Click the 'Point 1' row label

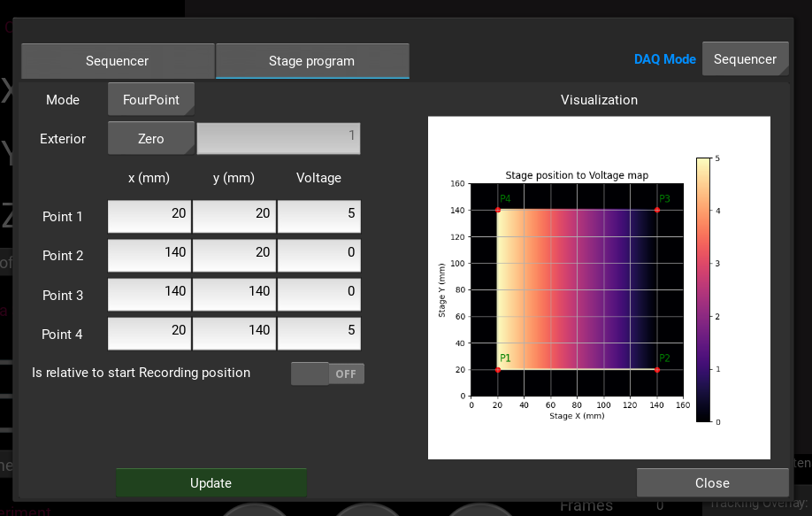[x=62, y=217]
